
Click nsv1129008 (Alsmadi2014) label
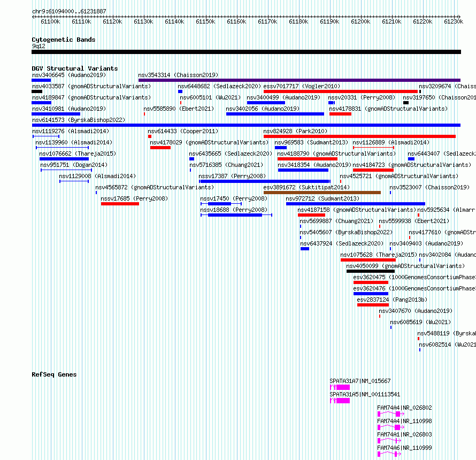click(x=97, y=176)
